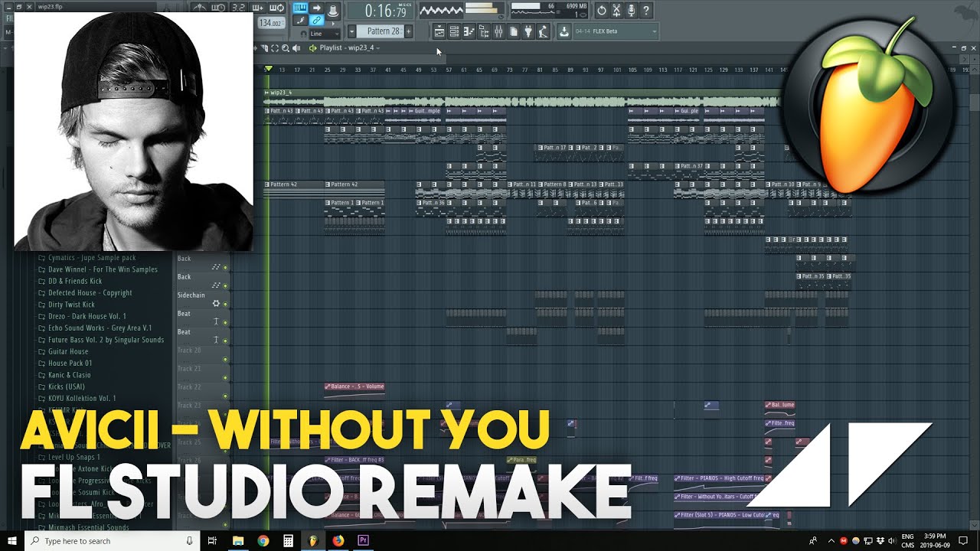Open the plugin picker plug icon
Screen dimensions: 980x551
point(528,31)
